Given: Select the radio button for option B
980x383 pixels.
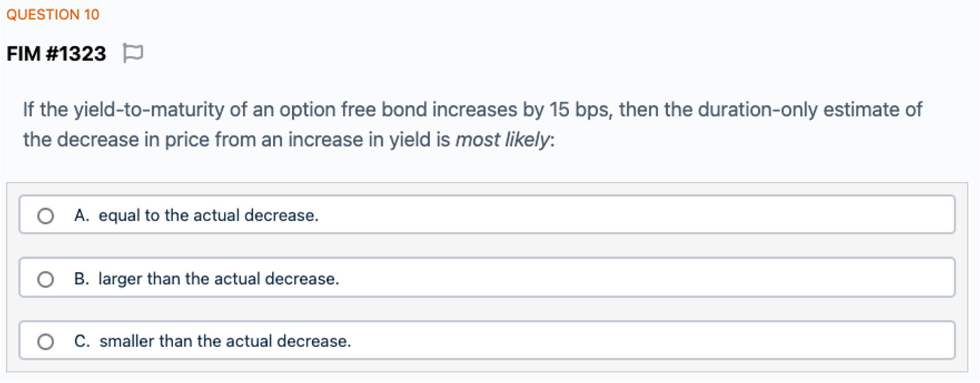Looking at the screenshot, I should click(46, 279).
